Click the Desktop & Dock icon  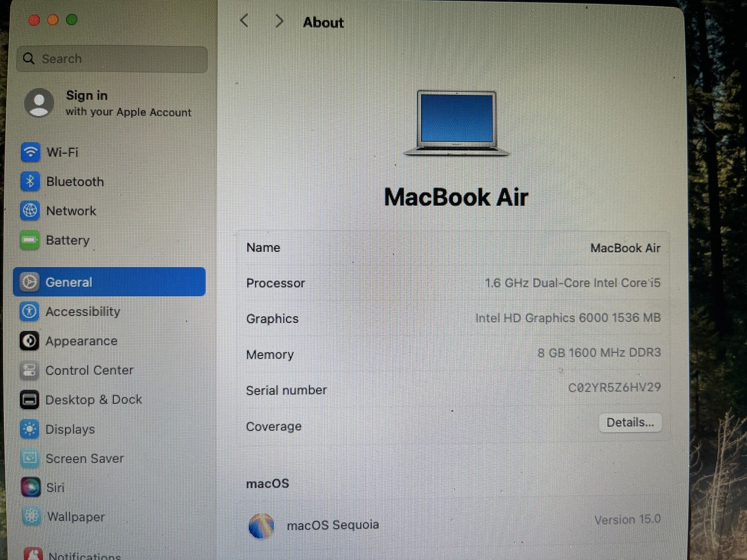[29, 400]
